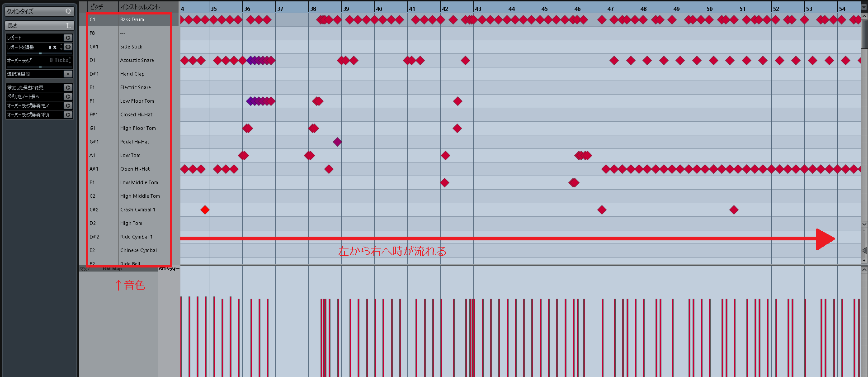Click the Q icon beside クオンタイズ
This screenshot has width=868, height=377.
coord(68,11)
